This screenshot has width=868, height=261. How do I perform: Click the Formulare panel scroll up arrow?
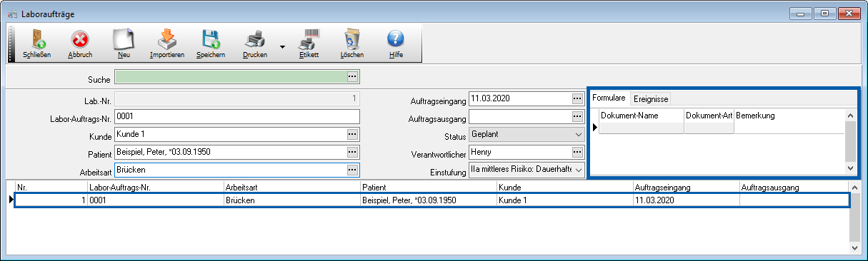(850, 115)
